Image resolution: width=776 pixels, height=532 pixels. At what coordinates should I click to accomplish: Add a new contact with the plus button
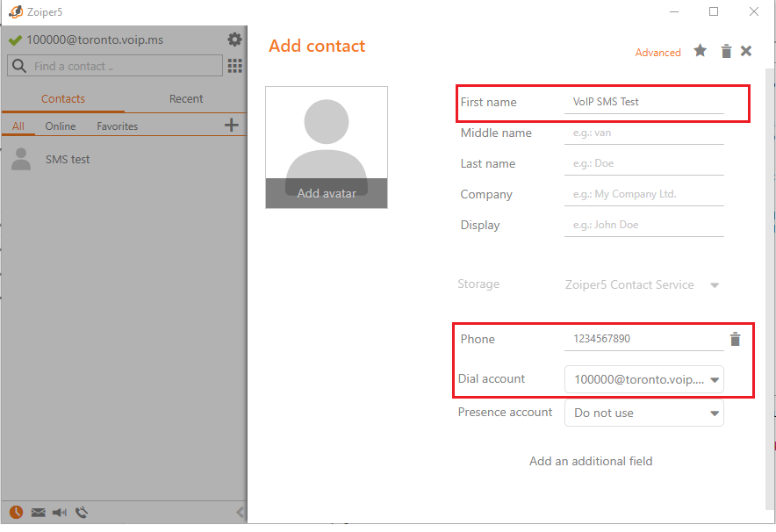[x=231, y=125]
